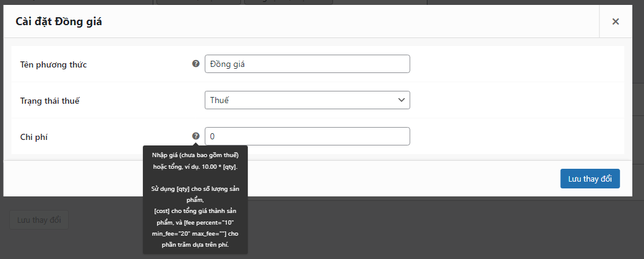Click the help icon beside Chi phí
This screenshot has width=644, height=259.
[x=196, y=136]
